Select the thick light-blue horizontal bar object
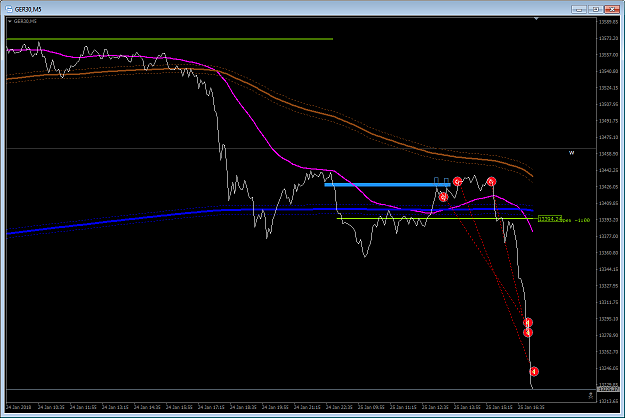 [387, 185]
